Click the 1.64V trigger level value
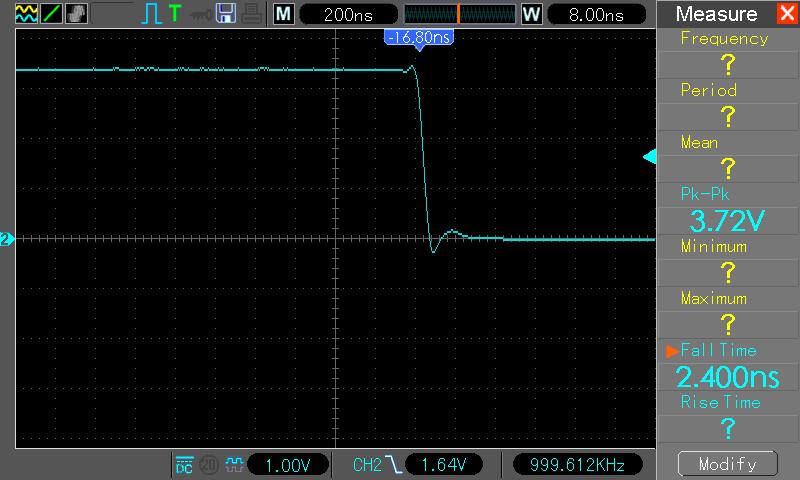 coord(443,465)
